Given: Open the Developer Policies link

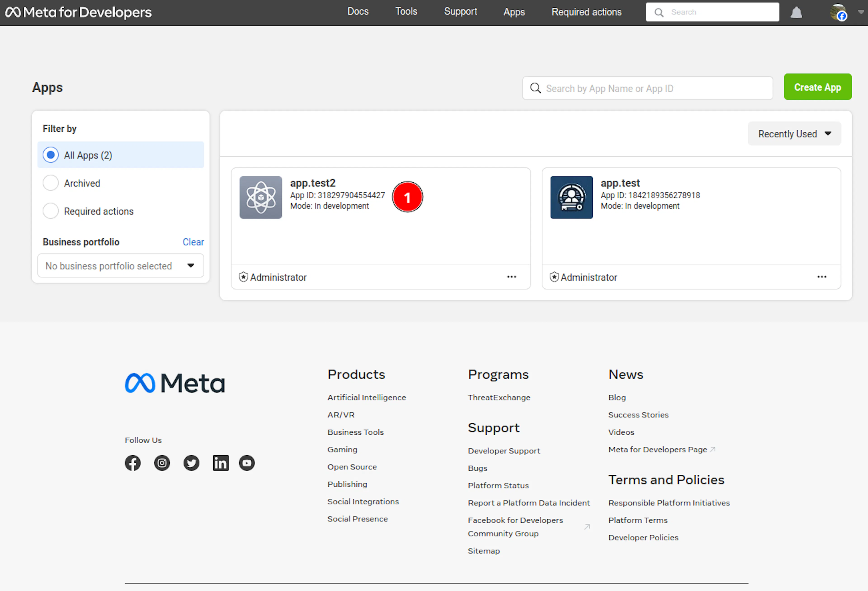Looking at the screenshot, I should pos(643,538).
